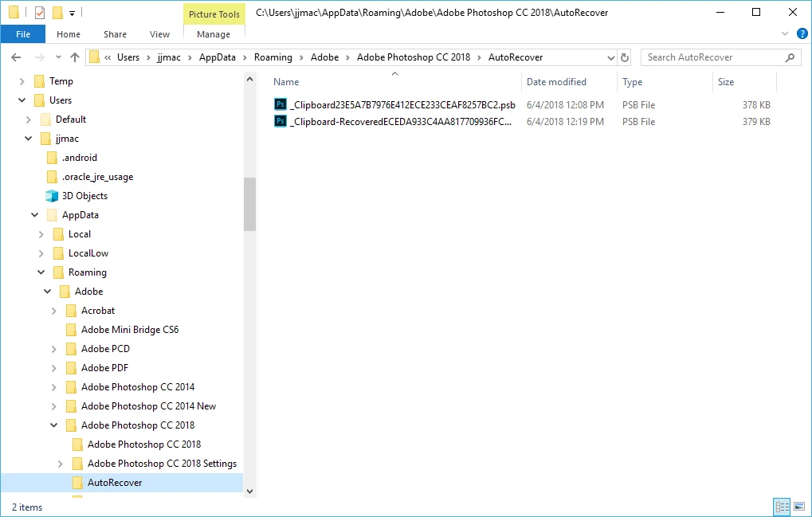Viewport: 812px width, 517px height.
Task: Go up one folder level
Action: pos(75,57)
